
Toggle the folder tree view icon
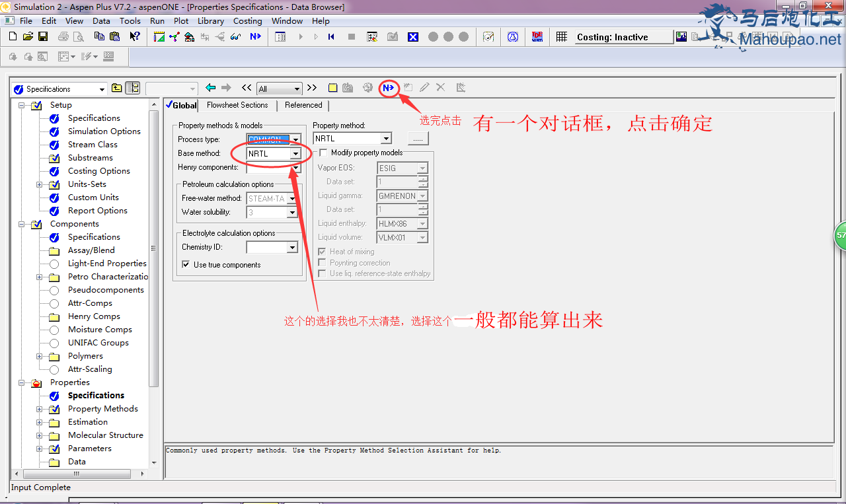click(132, 88)
